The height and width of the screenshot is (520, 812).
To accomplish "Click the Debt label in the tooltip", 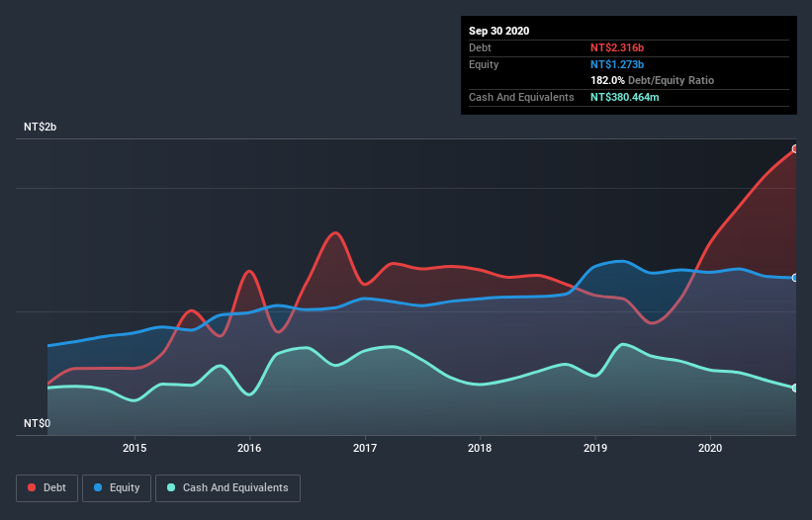I will [480, 47].
